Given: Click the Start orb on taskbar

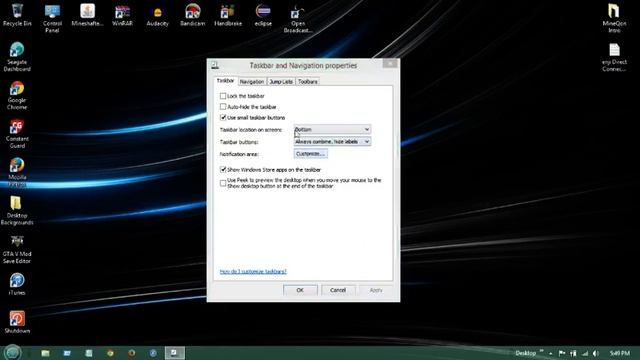Looking at the screenshot, I should click(x=12, y=352).
